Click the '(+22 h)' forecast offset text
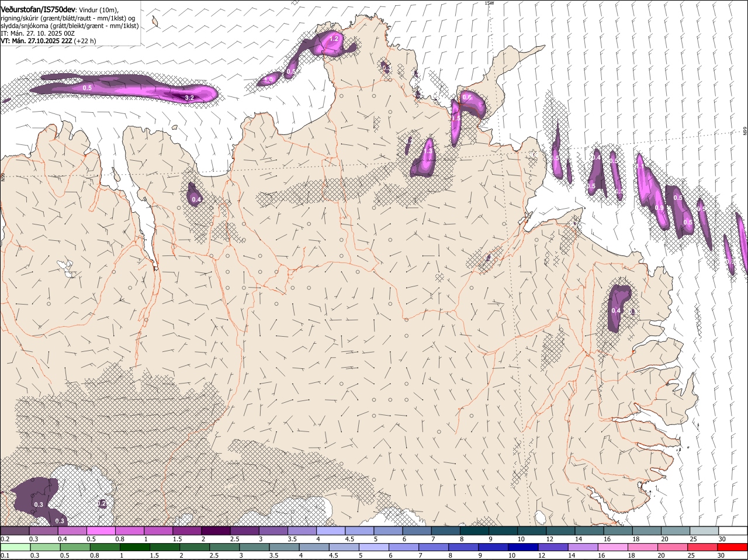 pos(85,41)
